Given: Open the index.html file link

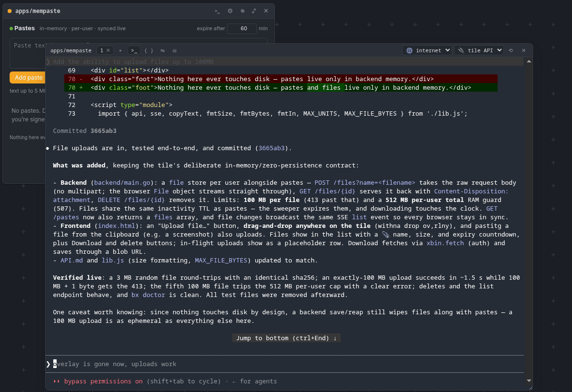Looking at the screenshot, I should [x=117, y=226].
